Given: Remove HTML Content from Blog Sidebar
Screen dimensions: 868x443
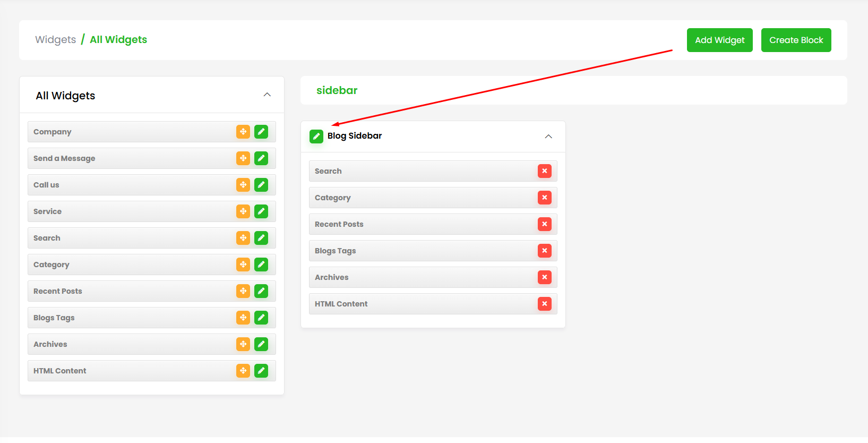Looking at the screenshot, I should [x=544, y=304].
